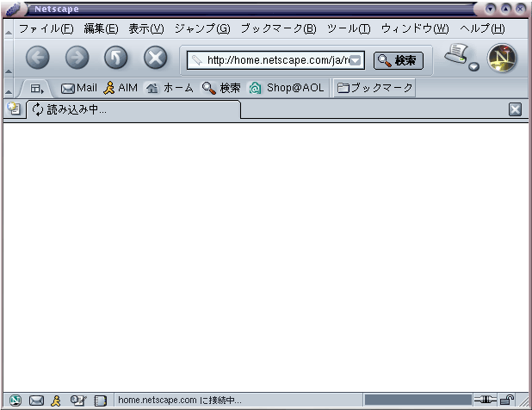Click the page loading progress bar
This screenshot has width=532, height=410.
tap(418, 401)
